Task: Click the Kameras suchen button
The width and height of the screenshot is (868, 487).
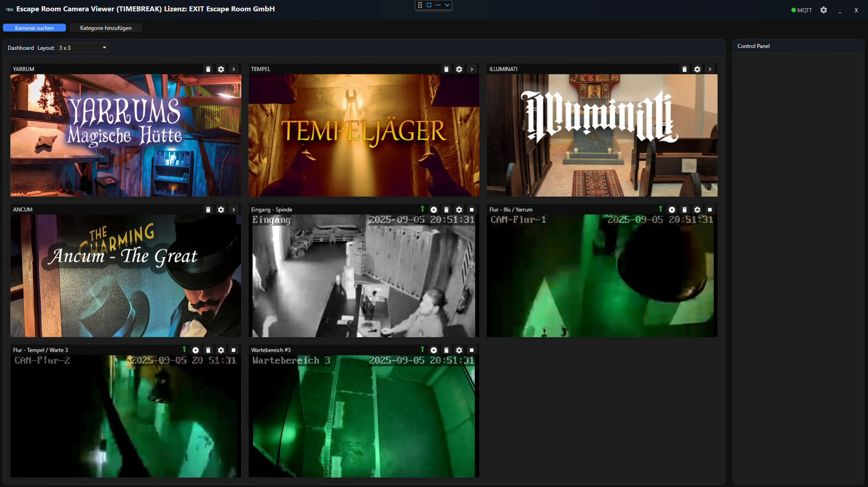Action: point(34,28)
